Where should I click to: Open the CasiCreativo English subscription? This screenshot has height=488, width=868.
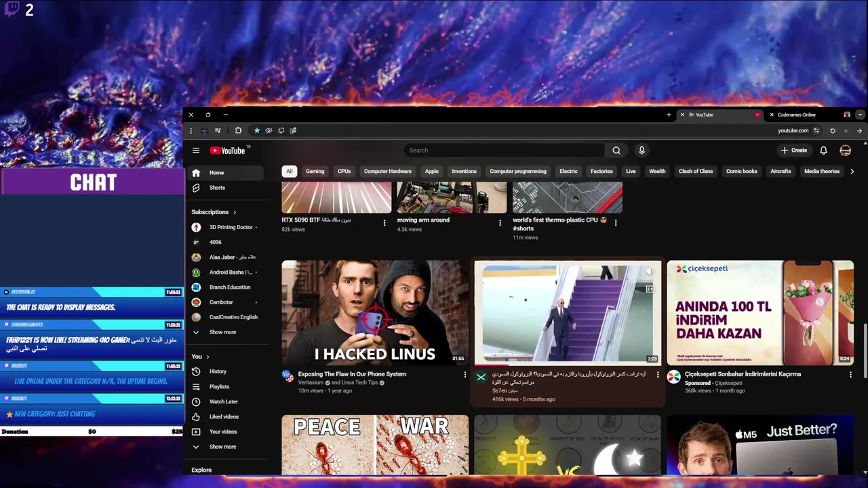tap(225, 317)
